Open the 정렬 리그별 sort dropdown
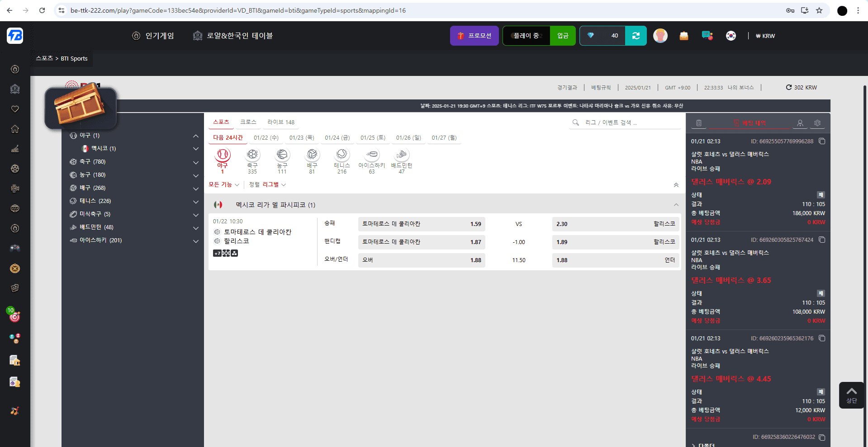Image resolution: width=868 pixels, height=447 pixels. tap(267, 185)
